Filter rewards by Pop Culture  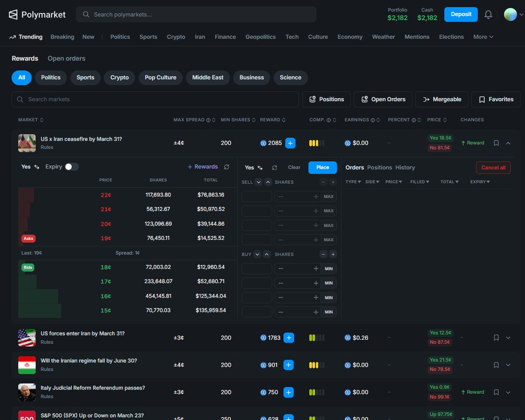(x=160, y=78)
